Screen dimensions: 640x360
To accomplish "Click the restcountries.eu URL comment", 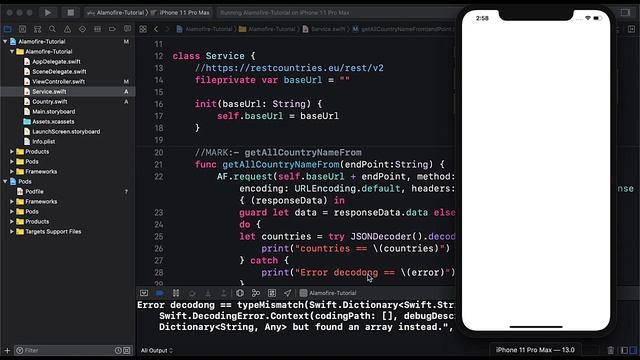I will coord(289,68).
